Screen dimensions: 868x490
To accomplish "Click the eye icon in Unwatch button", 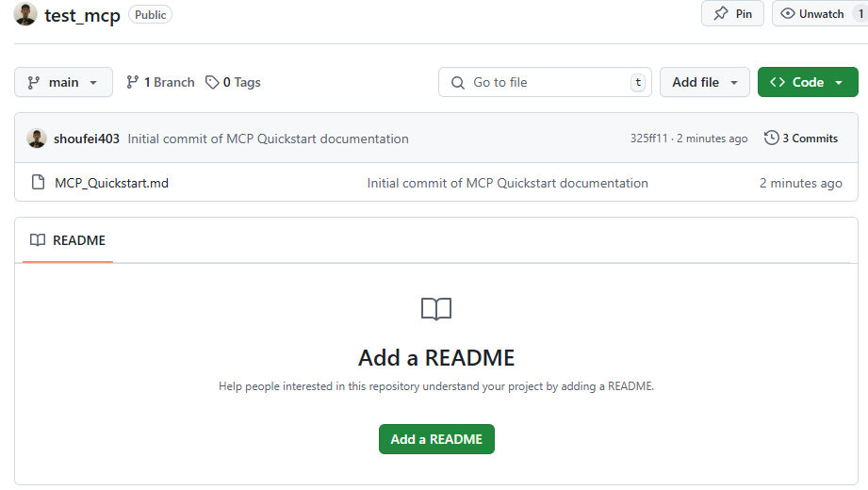I will 787,13.
